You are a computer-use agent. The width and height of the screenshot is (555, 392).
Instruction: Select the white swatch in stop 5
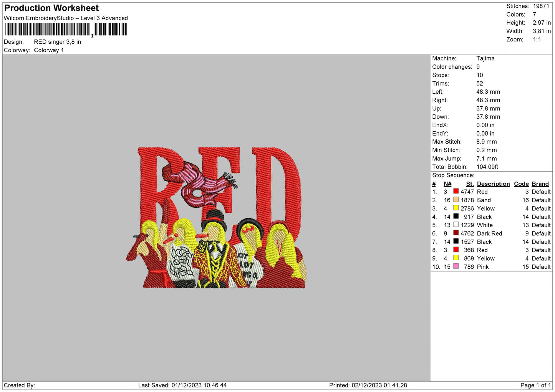tap(456, 225)
